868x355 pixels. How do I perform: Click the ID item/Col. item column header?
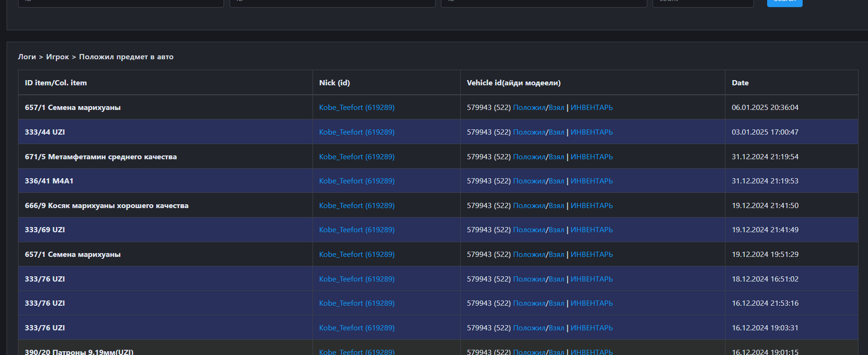56,83
